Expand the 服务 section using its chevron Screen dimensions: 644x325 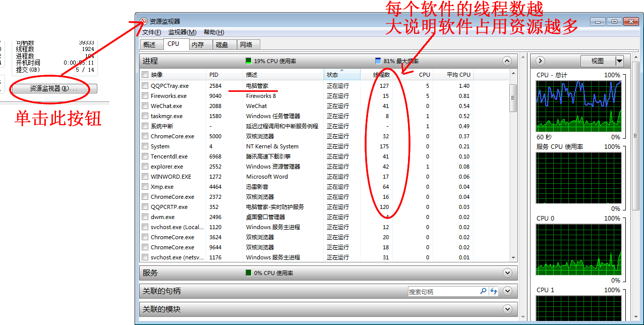pos(507,273)
